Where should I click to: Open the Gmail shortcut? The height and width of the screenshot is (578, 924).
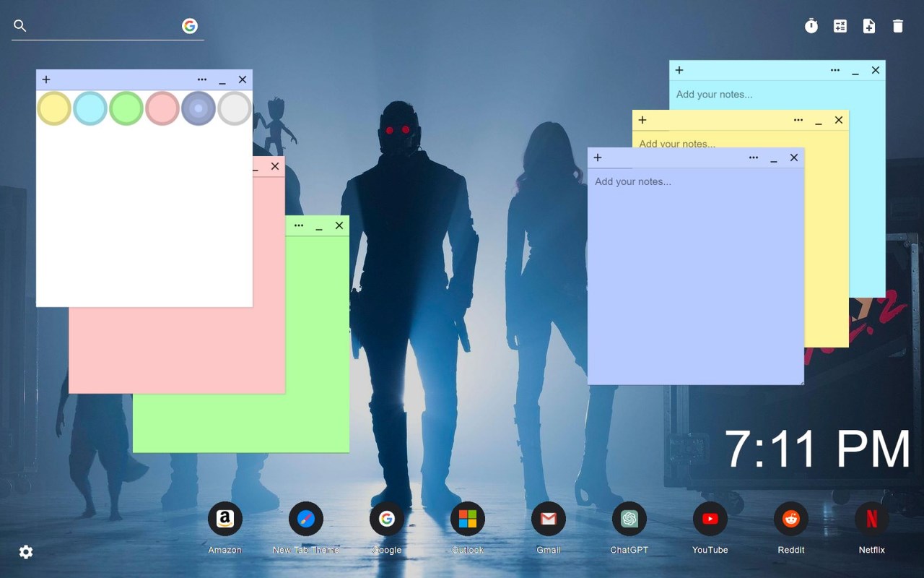coord(549,519)
